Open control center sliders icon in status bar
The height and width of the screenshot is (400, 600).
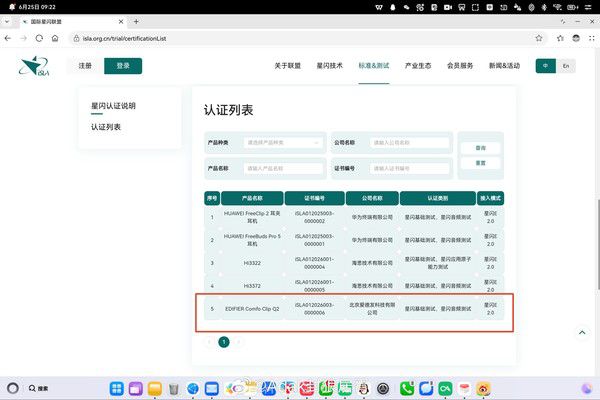tap(589, 7)
